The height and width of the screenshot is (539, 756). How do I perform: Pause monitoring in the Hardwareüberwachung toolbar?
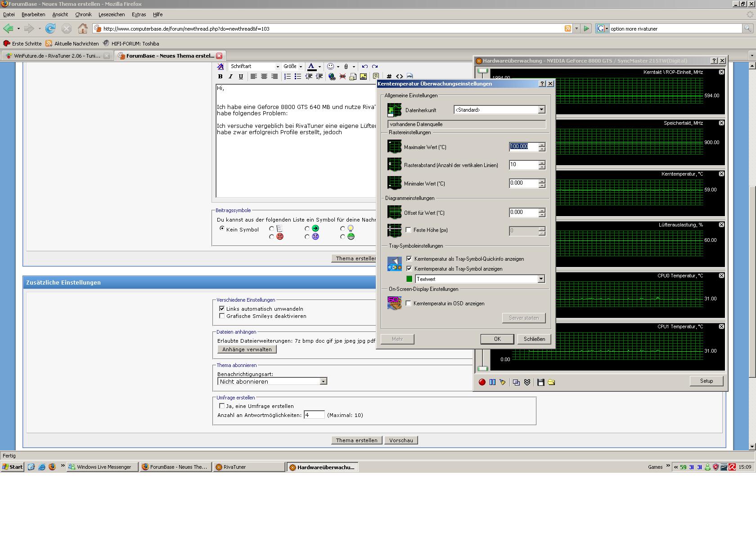pyautogui.click(x=492, y=382)
